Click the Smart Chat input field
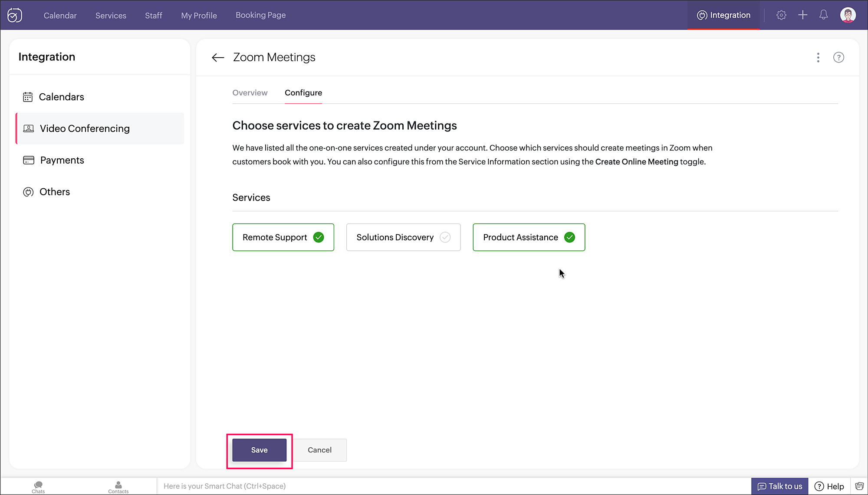 [x=454, y=486]
